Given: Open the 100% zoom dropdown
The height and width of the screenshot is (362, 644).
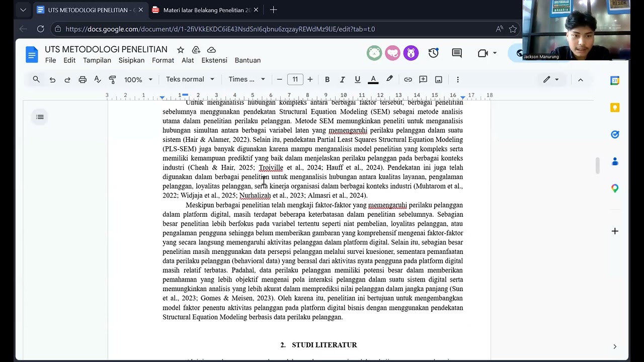Looking at the screenshot, I should [x=138, y=79].
